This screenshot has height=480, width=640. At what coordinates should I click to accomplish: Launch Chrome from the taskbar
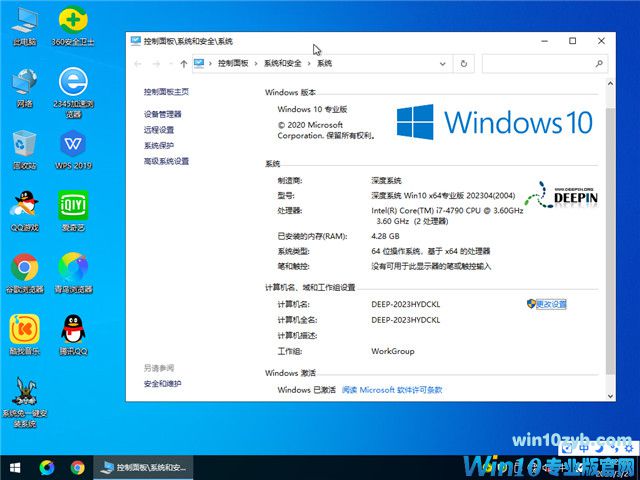[77, 467]
